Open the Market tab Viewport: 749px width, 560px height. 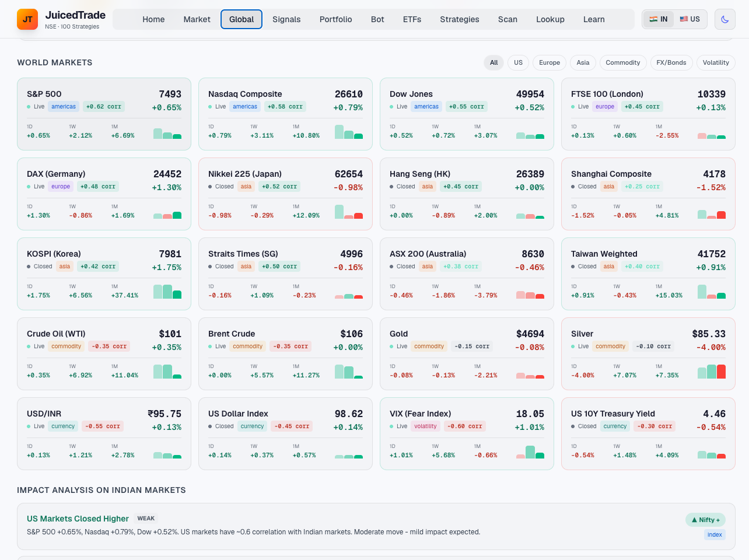(x=197, y=19)
